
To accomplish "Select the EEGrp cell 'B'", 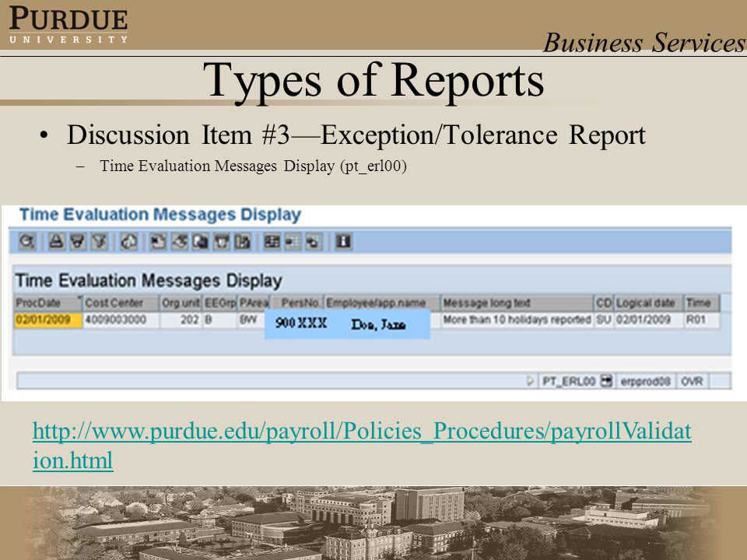I will (220, 320).
